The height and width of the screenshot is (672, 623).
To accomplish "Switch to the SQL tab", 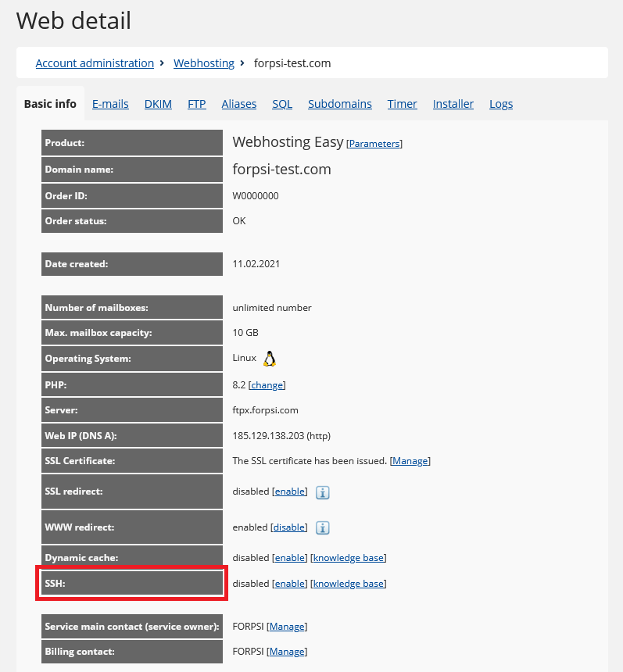I will (282, 104).
